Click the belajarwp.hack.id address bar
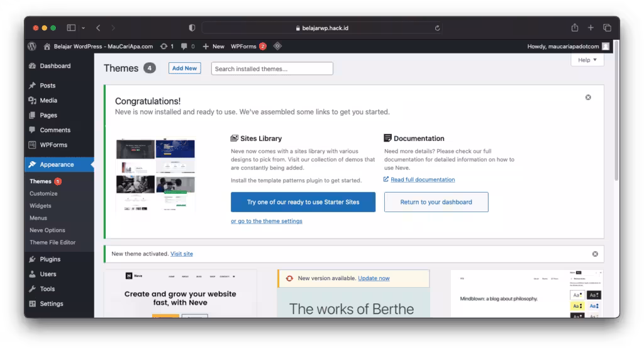 [x=321, y=28]
